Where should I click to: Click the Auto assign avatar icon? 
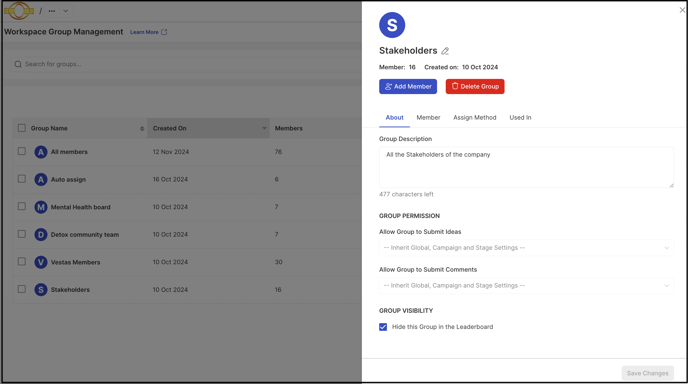pyautogui.click(x=41, y=179)
